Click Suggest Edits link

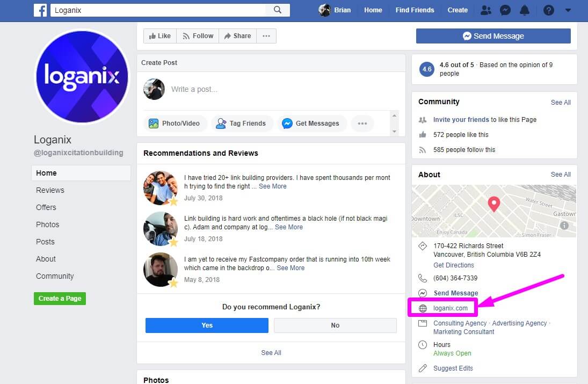(x=453, y=368)
